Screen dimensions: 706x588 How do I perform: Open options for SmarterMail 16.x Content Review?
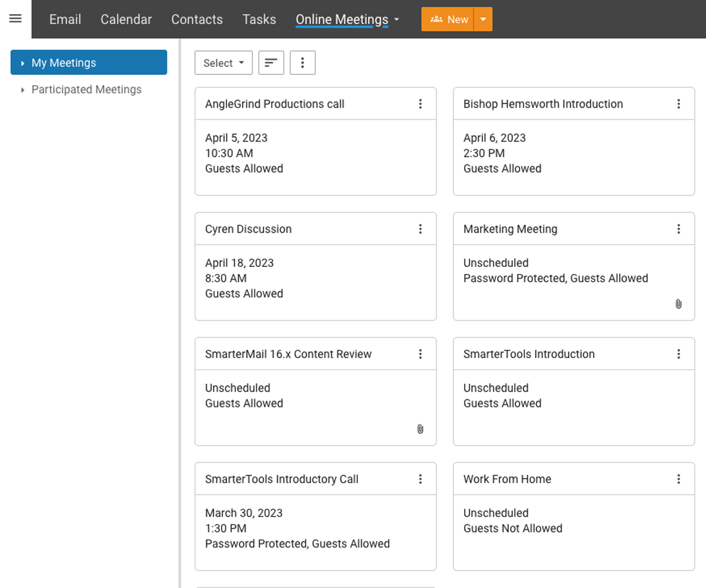(x=420, y=354)
